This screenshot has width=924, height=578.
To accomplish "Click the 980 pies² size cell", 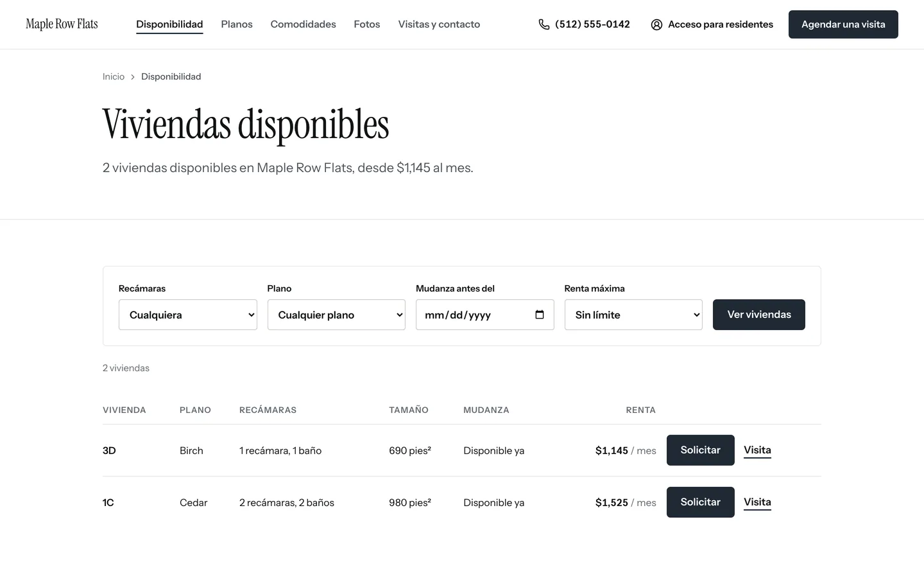I will pyautogui.click(x=410, y=503).
